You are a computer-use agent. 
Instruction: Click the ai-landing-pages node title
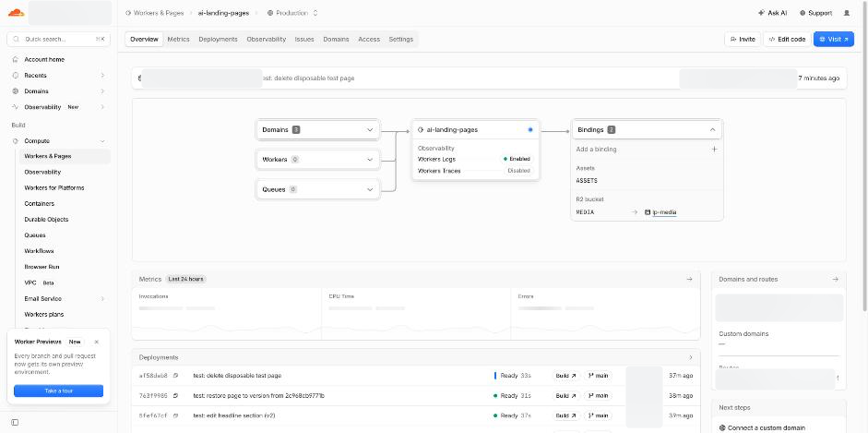[x=452, y=129]
